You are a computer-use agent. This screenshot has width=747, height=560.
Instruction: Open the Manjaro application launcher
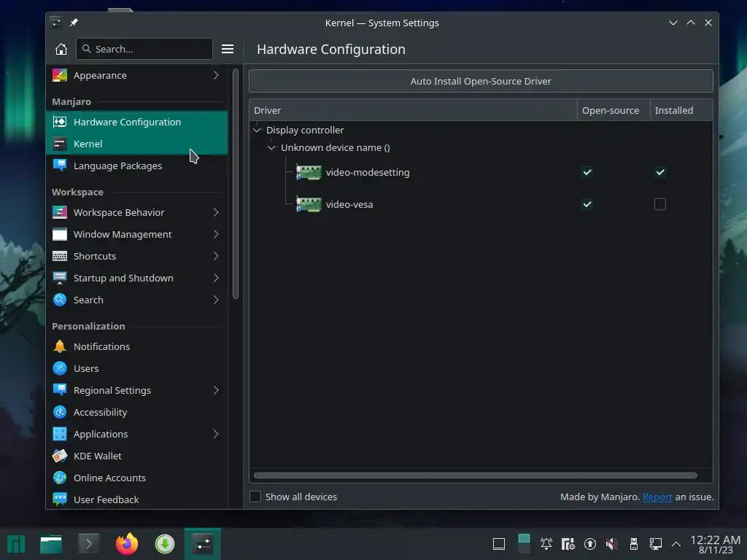click(x=16, y=544)
